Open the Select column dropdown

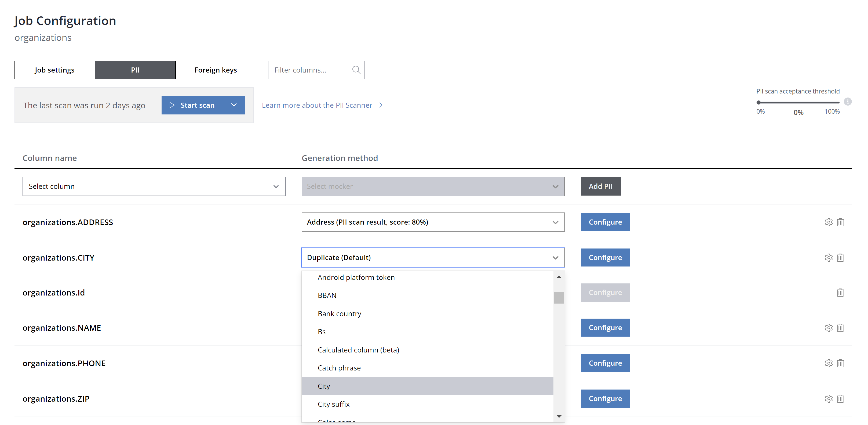pos(154,186)
